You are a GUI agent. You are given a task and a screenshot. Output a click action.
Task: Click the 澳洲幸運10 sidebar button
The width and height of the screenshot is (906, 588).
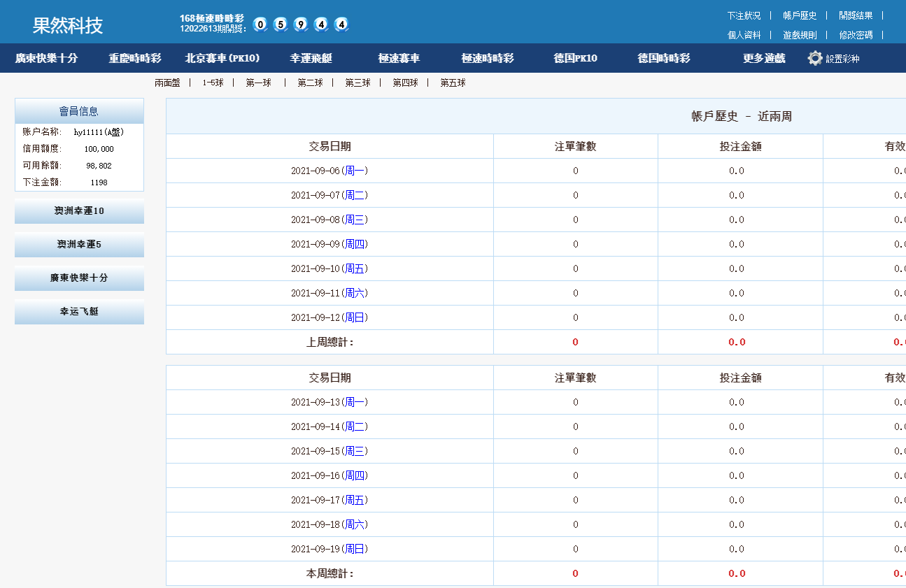pyautogui.click(x=79, y=211)
